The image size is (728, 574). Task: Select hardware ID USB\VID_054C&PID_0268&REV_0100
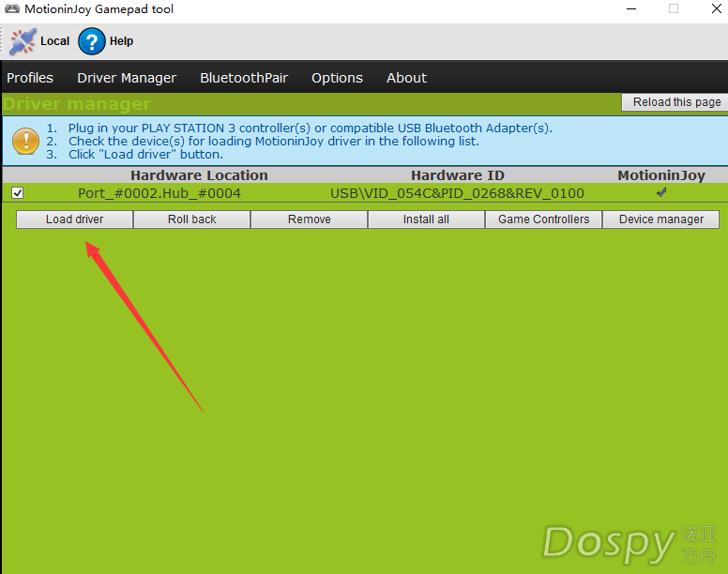tap(457, 193)
